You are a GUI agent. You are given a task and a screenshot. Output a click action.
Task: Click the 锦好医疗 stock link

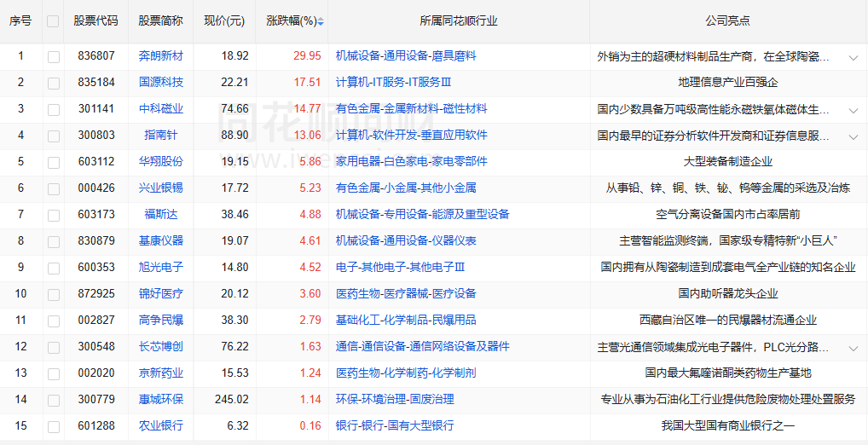(160, 294)
